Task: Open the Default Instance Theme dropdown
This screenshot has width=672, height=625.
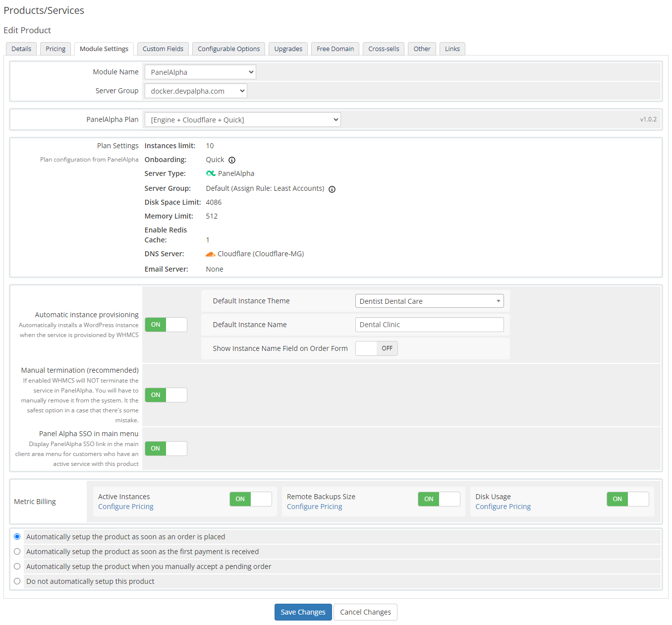Action: 429,301
